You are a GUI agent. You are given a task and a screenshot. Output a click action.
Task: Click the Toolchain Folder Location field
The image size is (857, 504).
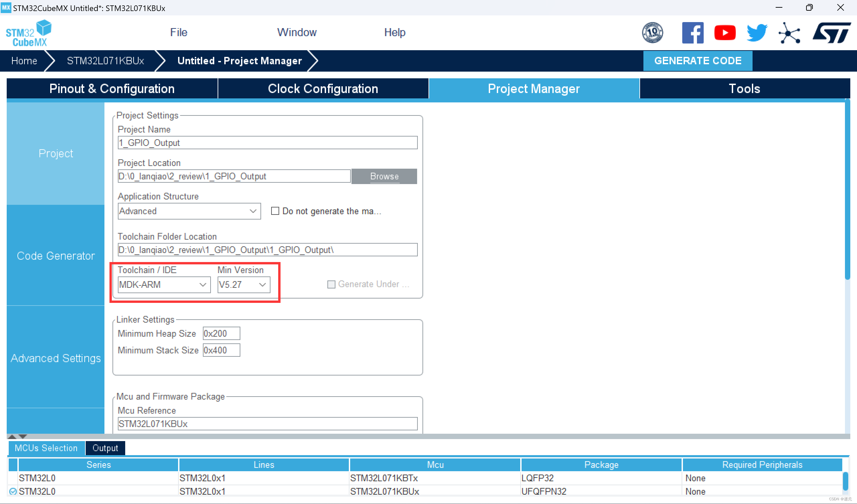(x=267, y=250)
